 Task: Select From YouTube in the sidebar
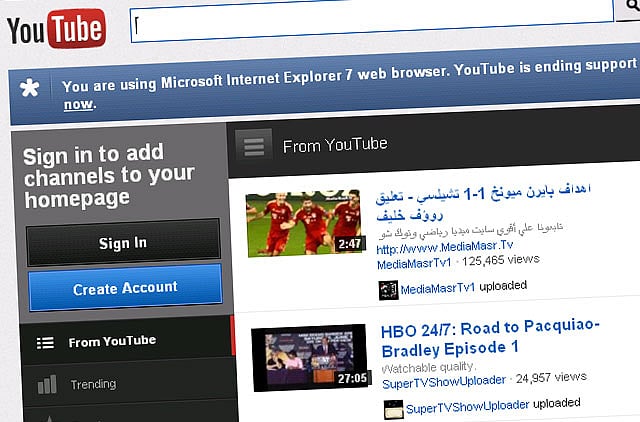(127, 341)
